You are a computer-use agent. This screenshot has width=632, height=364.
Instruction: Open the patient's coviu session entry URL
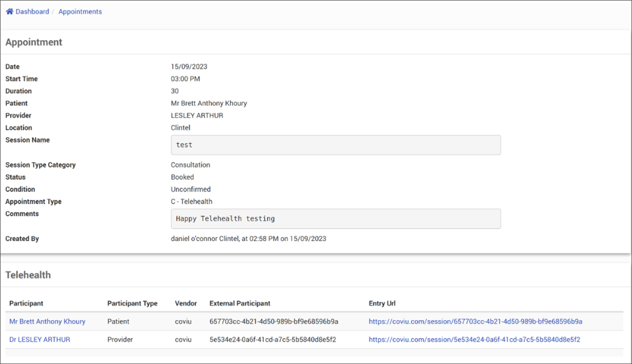[475, 321]
